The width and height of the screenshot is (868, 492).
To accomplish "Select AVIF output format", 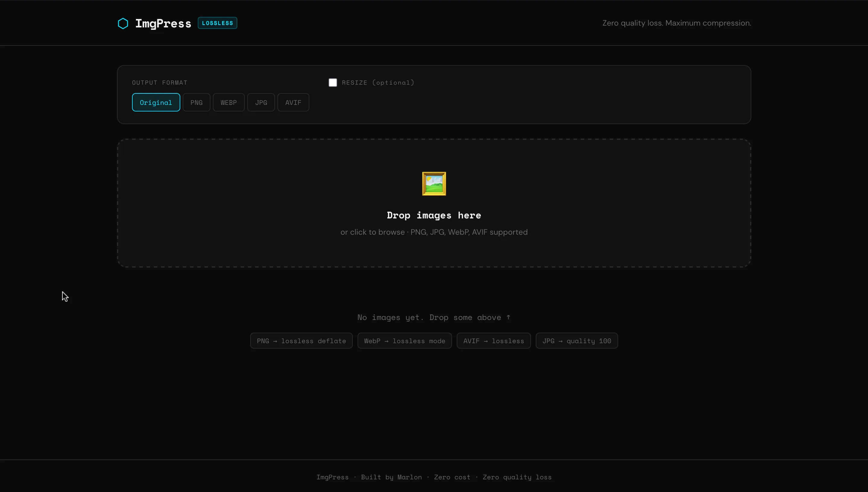I will pyautogui.click(x=293, y=102).
